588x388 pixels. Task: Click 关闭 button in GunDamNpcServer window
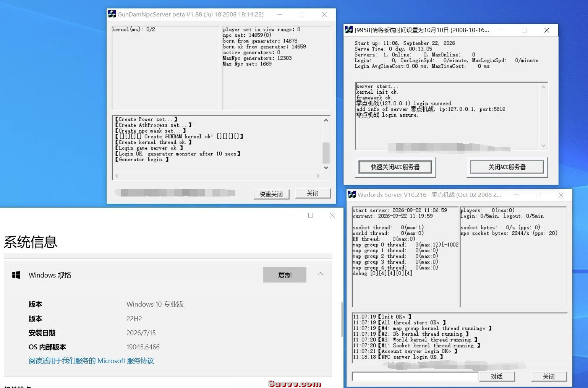(313, 193)
